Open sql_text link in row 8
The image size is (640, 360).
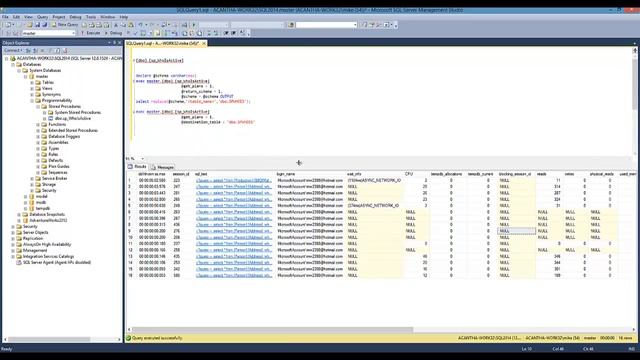pos(233,224)
